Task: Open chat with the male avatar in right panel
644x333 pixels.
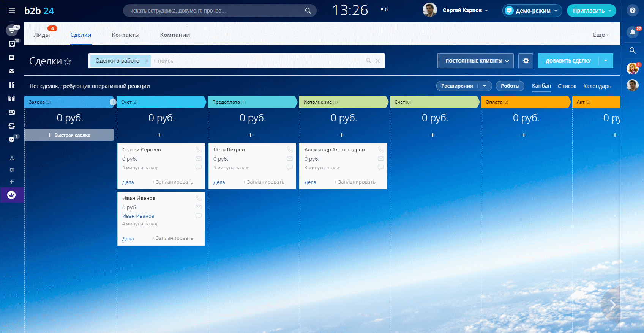Action: tap(632, 86)
